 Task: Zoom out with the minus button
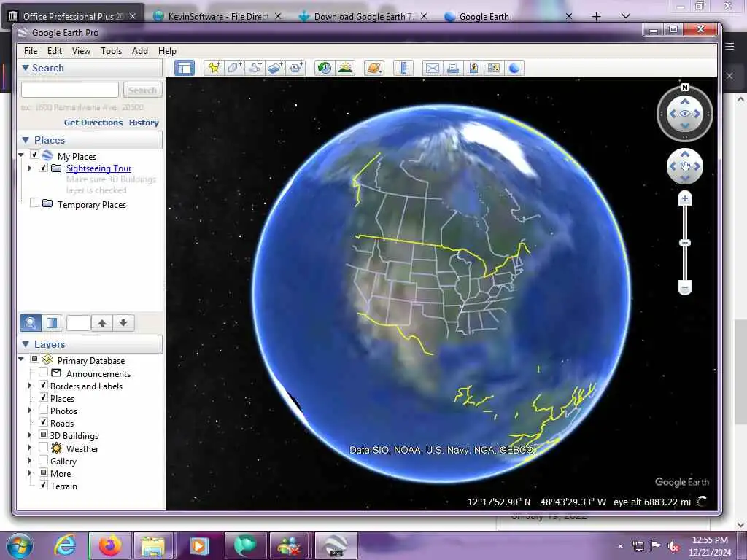click(x=684, y=287)
